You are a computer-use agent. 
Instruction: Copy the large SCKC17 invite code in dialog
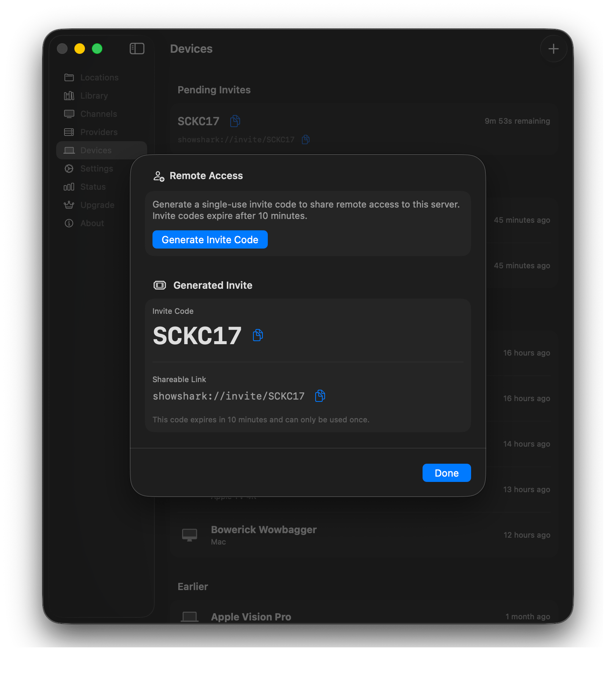point(258,335)
